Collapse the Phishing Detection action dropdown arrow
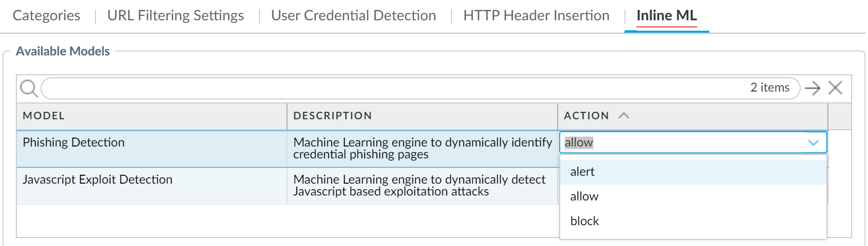This screenshot has height=246, width=868. [813, 143]
